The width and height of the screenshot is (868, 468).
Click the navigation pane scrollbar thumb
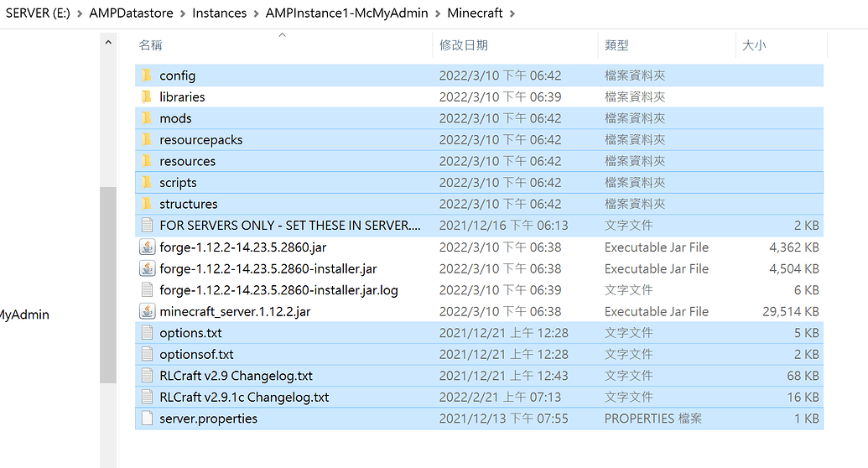pos(108,284)
